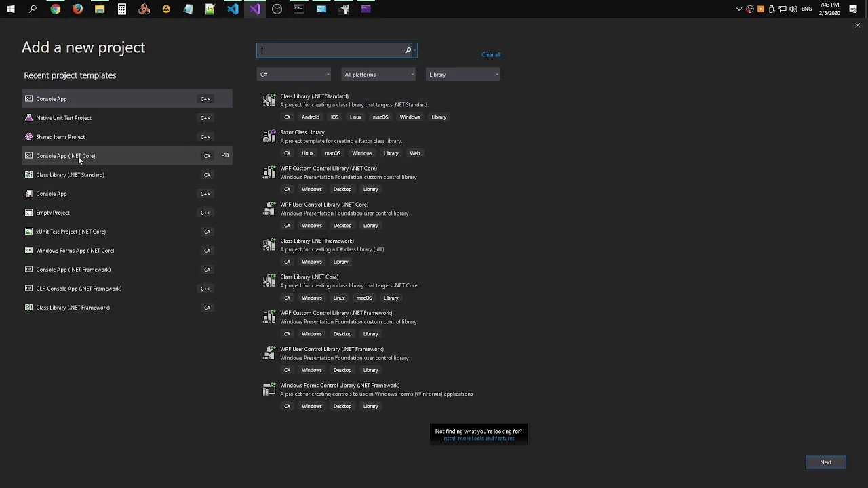
Task: Click the WPF User Control Library (.NET Core) icon
Action: click(269, 209)
